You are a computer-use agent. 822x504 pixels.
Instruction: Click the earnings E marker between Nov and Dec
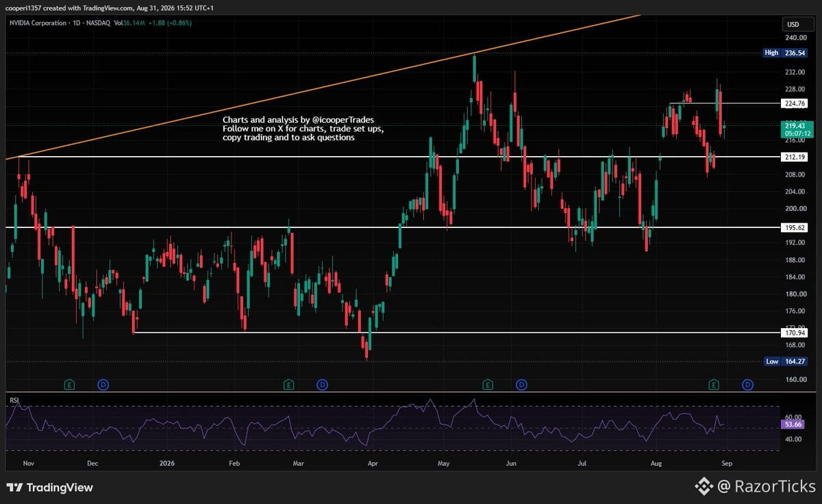[x=69, y=385]
